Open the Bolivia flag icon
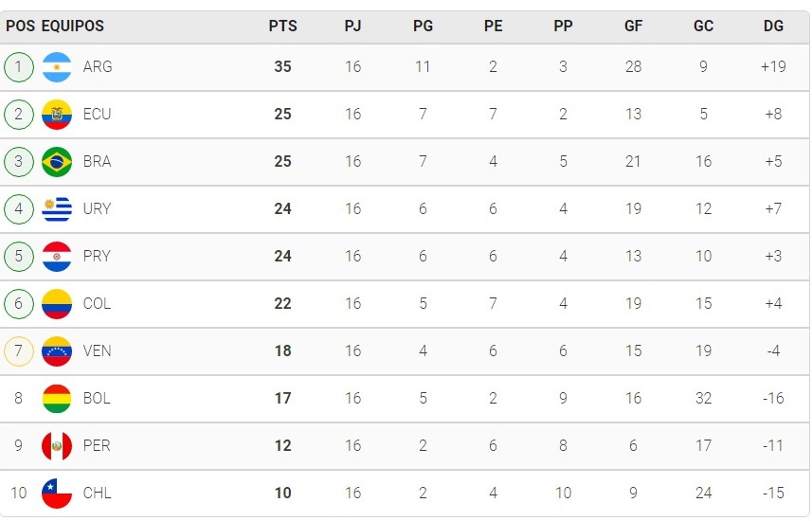 pyautogui.click(x=57, y=399)
